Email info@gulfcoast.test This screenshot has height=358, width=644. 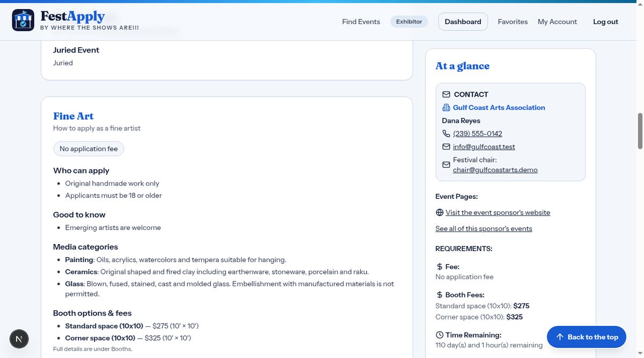point(484,147)
